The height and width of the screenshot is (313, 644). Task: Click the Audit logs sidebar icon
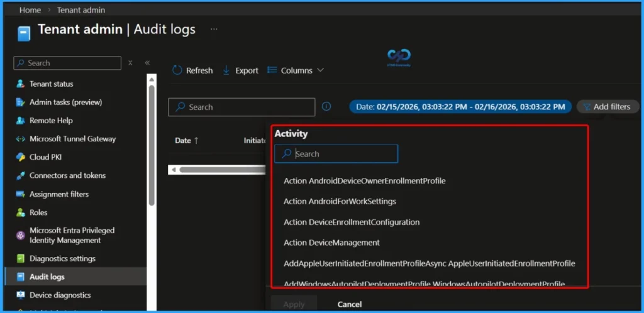click(x=21, y=277)
